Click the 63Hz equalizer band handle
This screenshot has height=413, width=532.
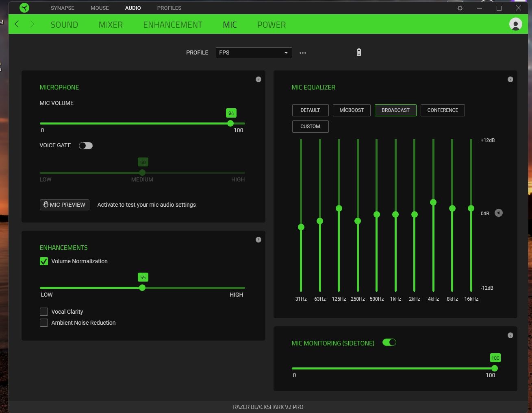[320, 221]
